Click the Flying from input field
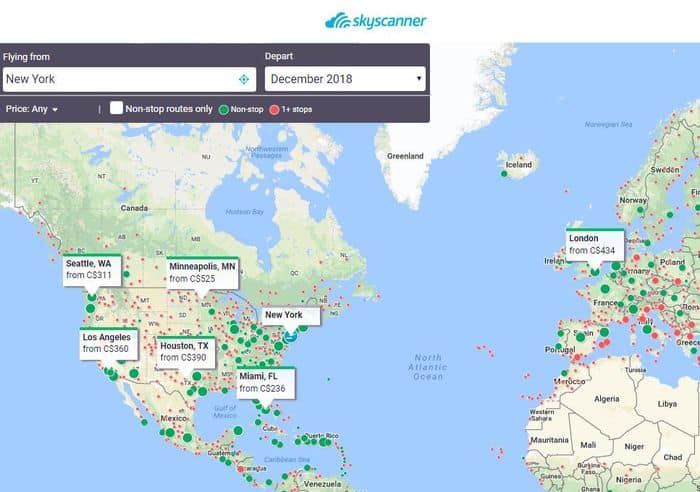This screenshot has width=700, height=492. click(x=118, y=79)
